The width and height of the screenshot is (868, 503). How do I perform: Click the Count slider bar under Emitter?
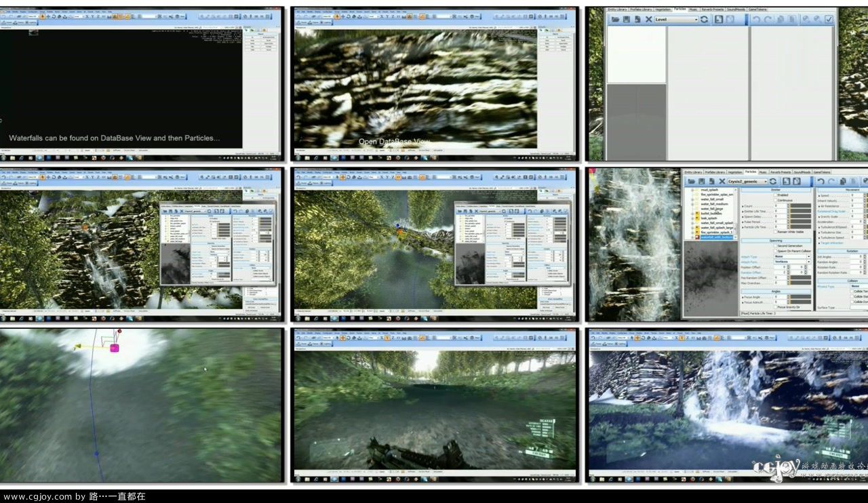click(801, 206)
